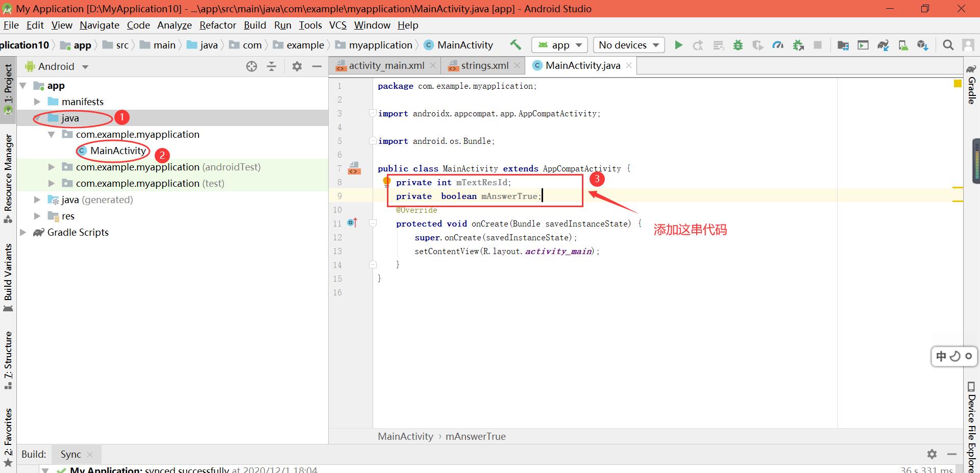
Task: Expand the manifests folder
Action: pos(37,102)
